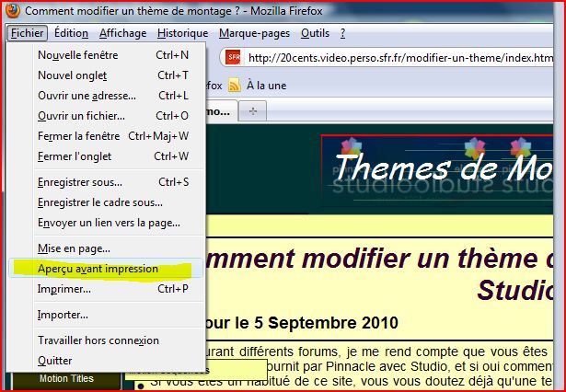
Task: Open the Historique menu
Action: coord(182,33)
